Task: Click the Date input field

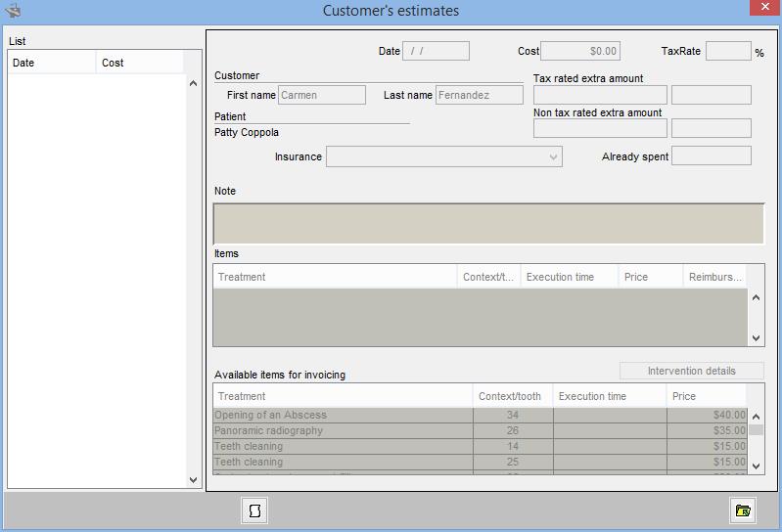Action: pyautogui.click(x=436, y=51)
